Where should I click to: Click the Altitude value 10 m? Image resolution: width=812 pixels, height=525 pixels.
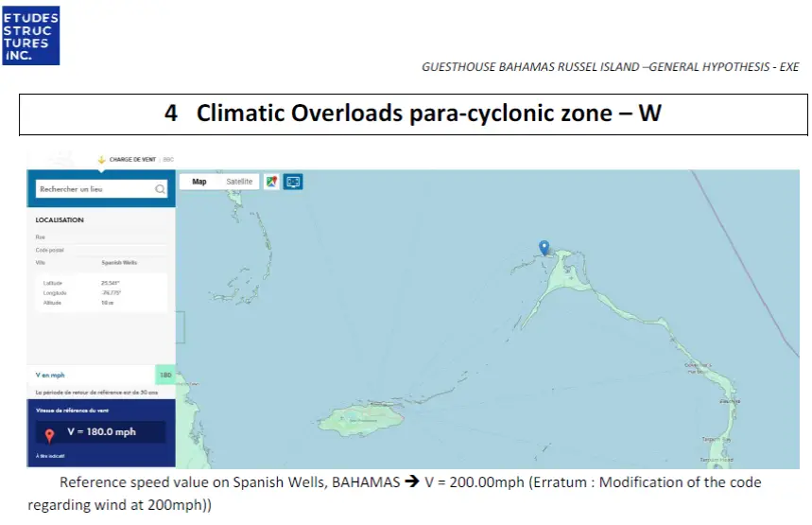click(x=107, y=303)
